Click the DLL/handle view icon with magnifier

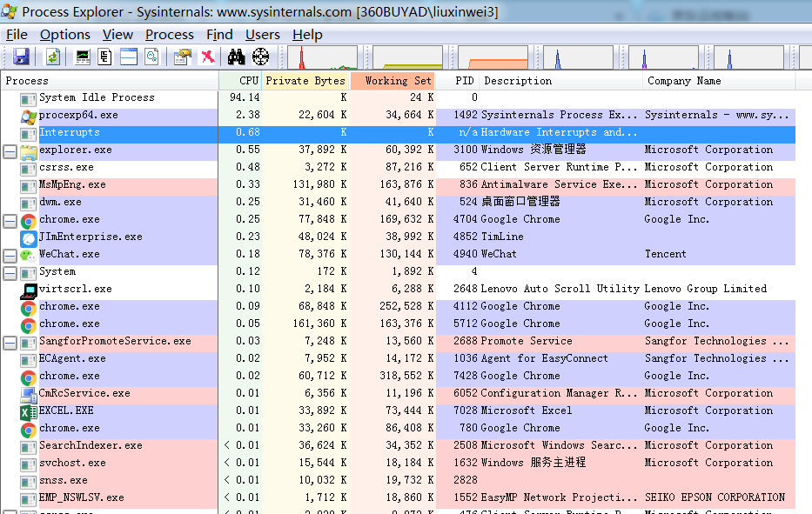[x=151, y=57]
